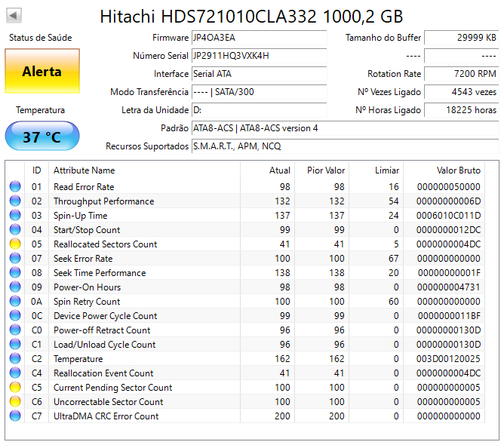Click the power-on count field 4543 vezes

(x=462, y=92)
